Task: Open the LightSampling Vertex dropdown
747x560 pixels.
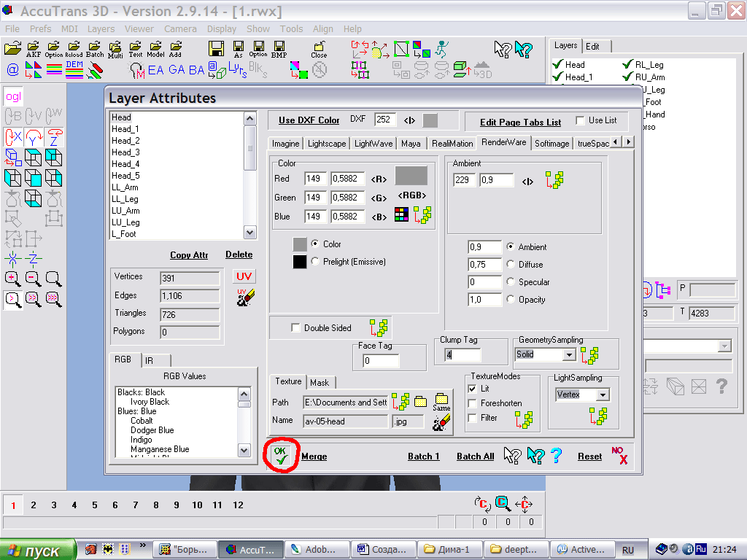Action: (603, 394)
